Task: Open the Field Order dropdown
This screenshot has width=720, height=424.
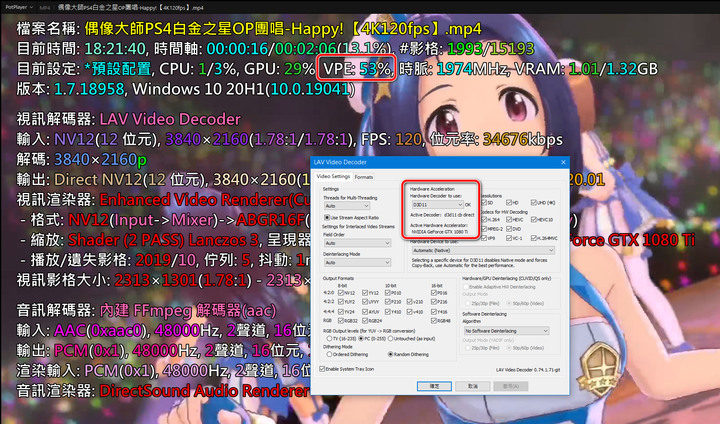Action: pyautogui.click(x=357, y=243)
